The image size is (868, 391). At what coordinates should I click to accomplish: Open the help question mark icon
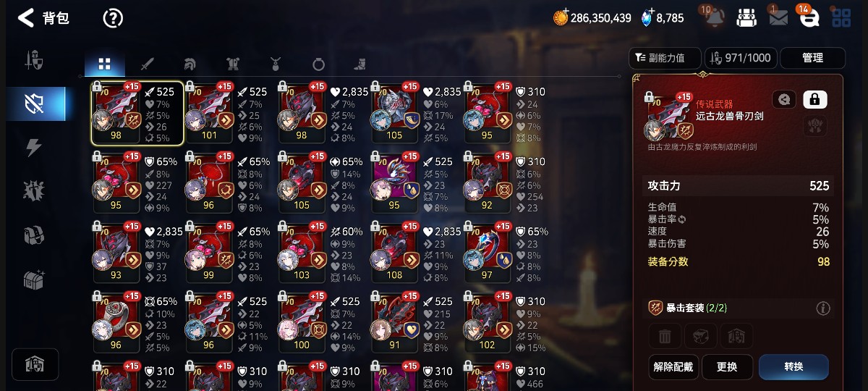[113, 18]
